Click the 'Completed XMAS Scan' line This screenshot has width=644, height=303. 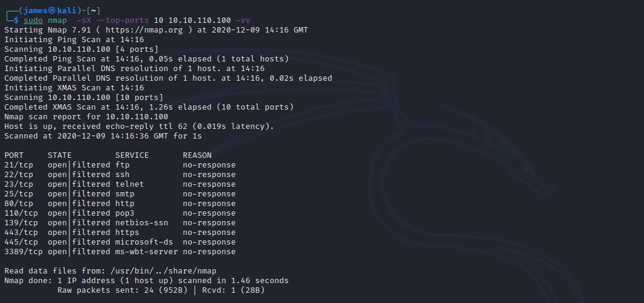tap(149, 107)
